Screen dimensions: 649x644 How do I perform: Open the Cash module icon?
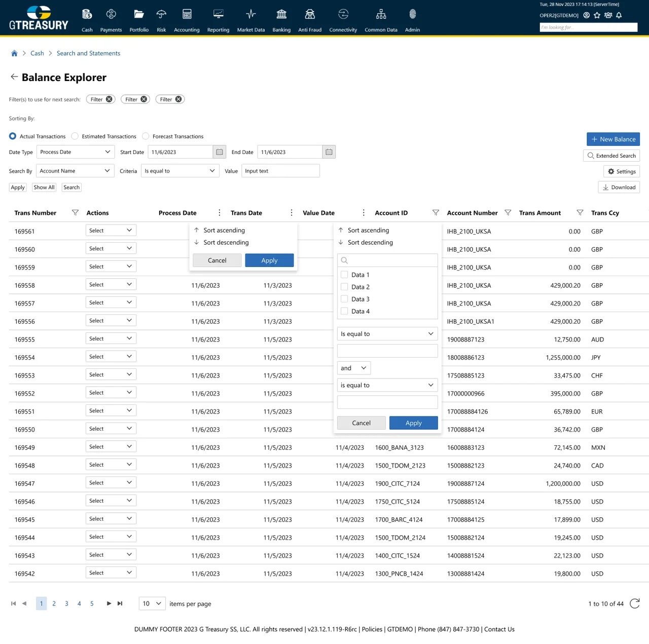87,14
